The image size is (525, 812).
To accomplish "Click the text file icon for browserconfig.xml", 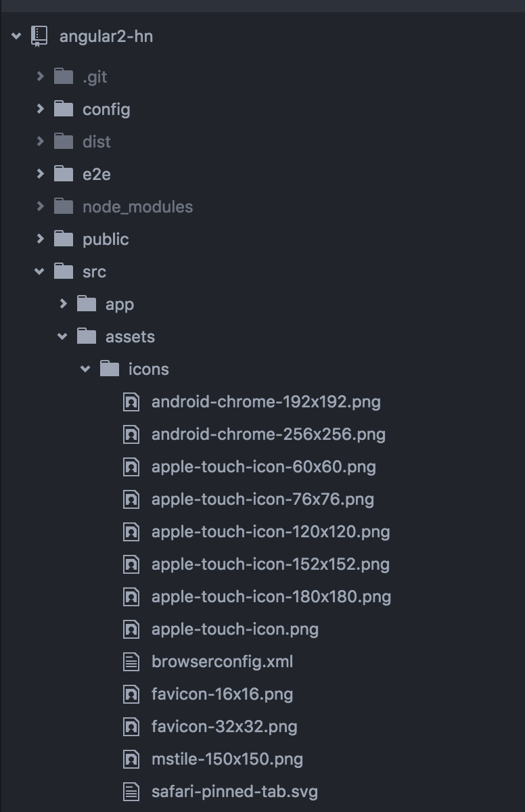I will pyautogui.click(x=131, y=662).
